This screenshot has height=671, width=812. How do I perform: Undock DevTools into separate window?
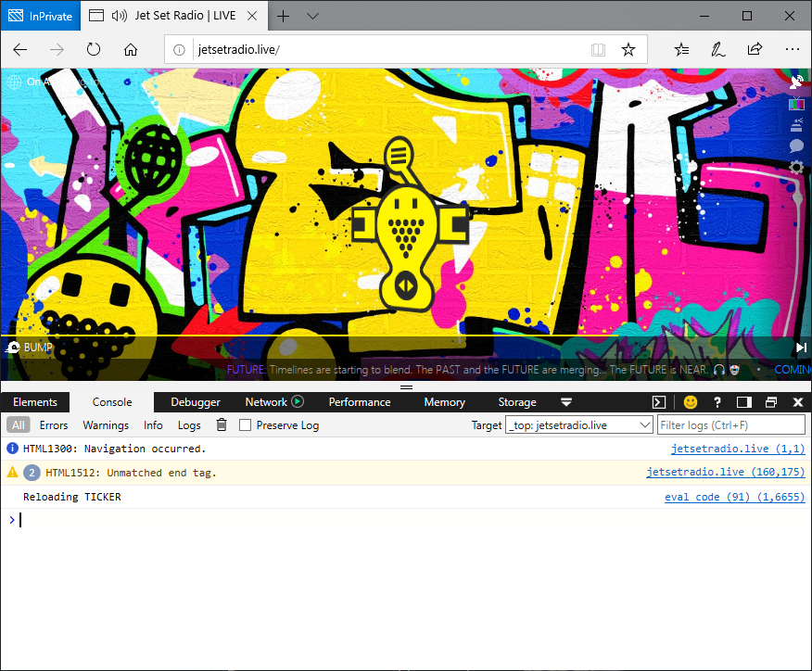(x=771, y=402)
